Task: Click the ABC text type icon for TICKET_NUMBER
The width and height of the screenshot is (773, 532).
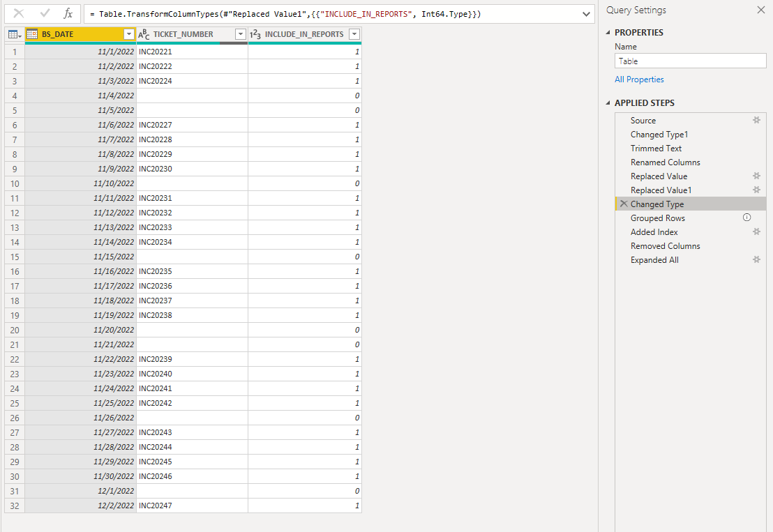Action: point(144,34)
